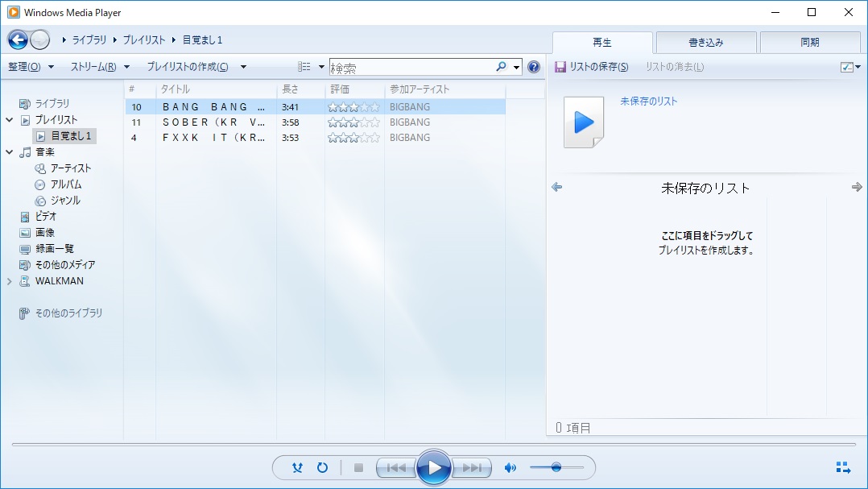Click プレイリストの作成(C) button
This screenshot has height=489, width=868.
(x=188, y=67)
